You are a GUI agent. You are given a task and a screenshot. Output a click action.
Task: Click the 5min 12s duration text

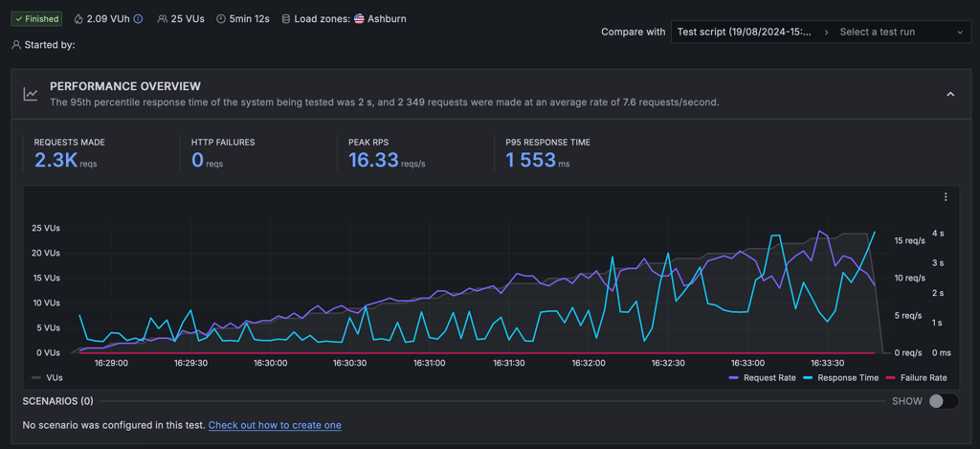[250, 19]
